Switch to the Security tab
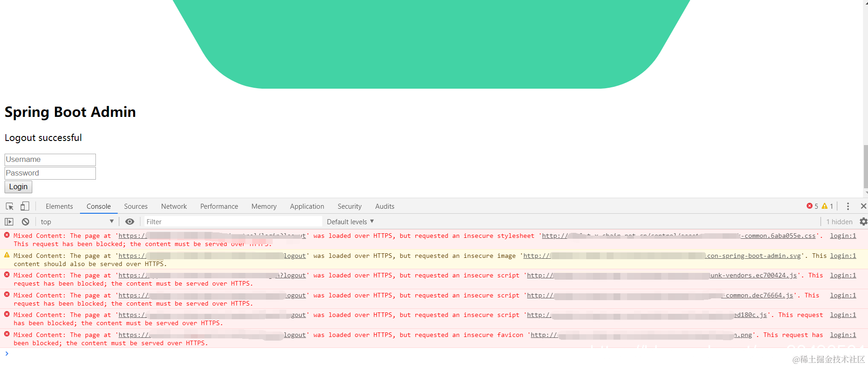This screenshot has height=367, width=868. pos(349,206)
